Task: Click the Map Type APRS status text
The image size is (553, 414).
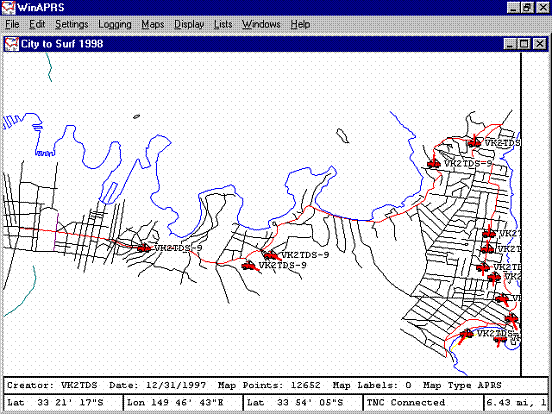Action: coord(462,385)
